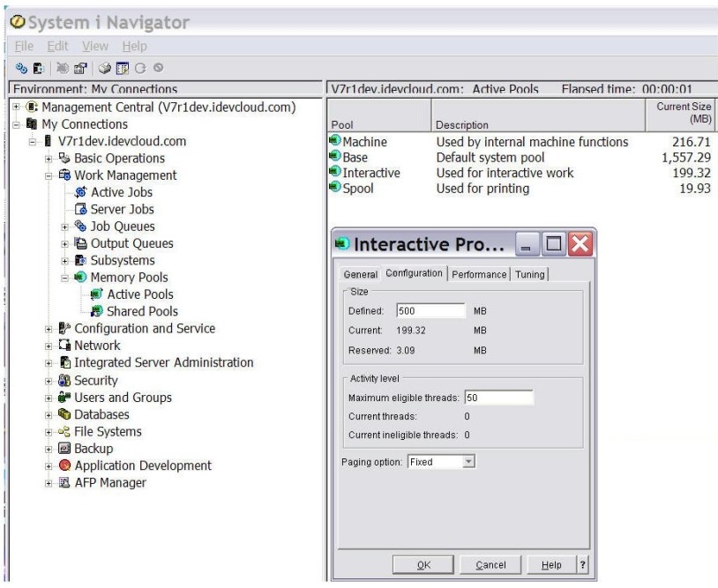Click the Network icon in tree
The image size is (718, 588).
pos(64,345)
